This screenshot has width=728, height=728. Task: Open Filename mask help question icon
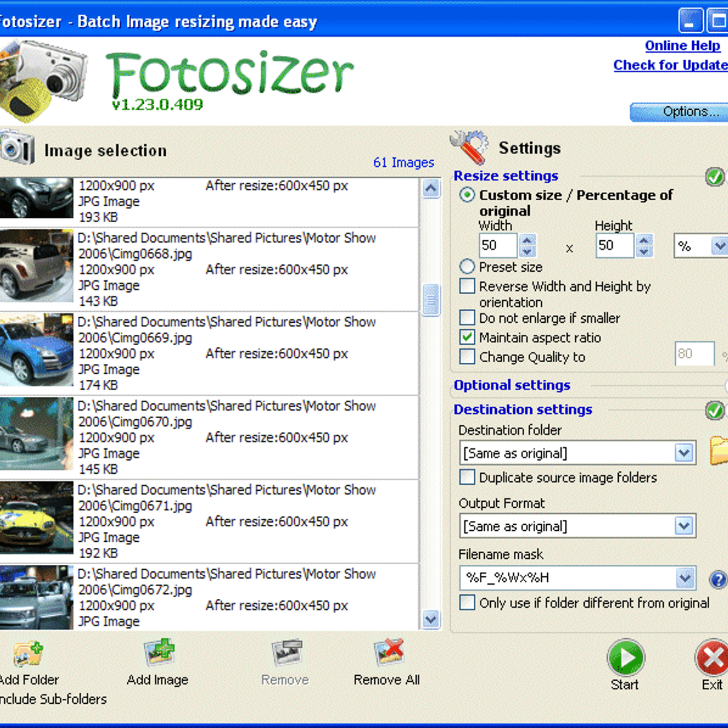click(718, 580)
